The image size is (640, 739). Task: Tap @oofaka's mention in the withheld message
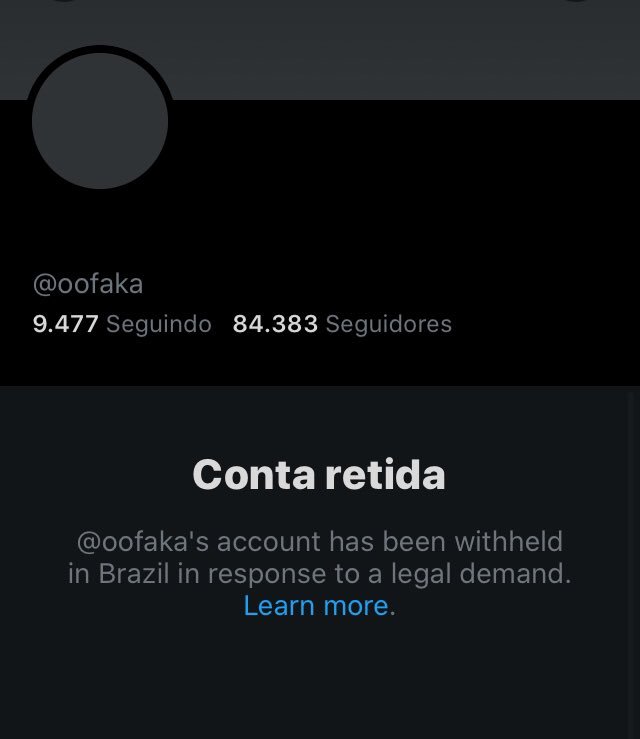[x=143, y=542]
